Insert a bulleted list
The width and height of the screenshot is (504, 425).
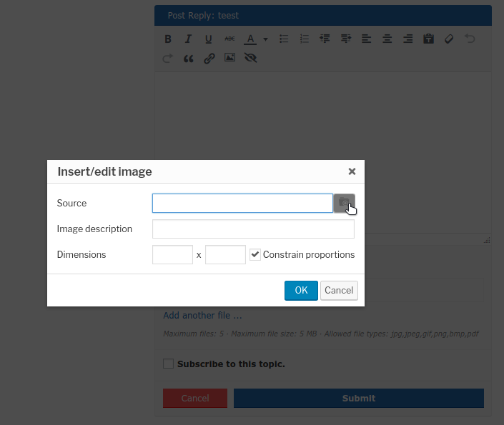click(x=284, y=39)
